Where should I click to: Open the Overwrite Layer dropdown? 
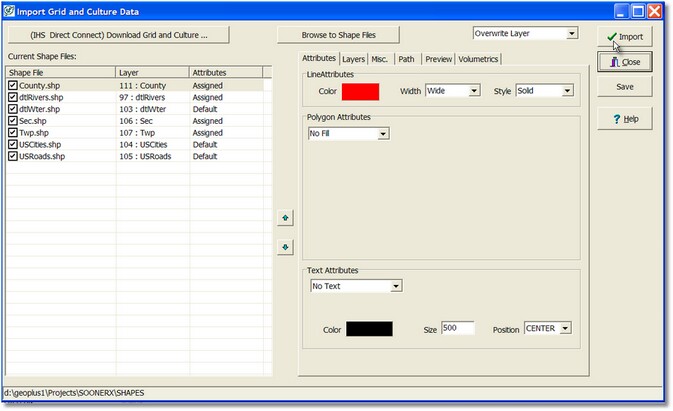[525, 33]
